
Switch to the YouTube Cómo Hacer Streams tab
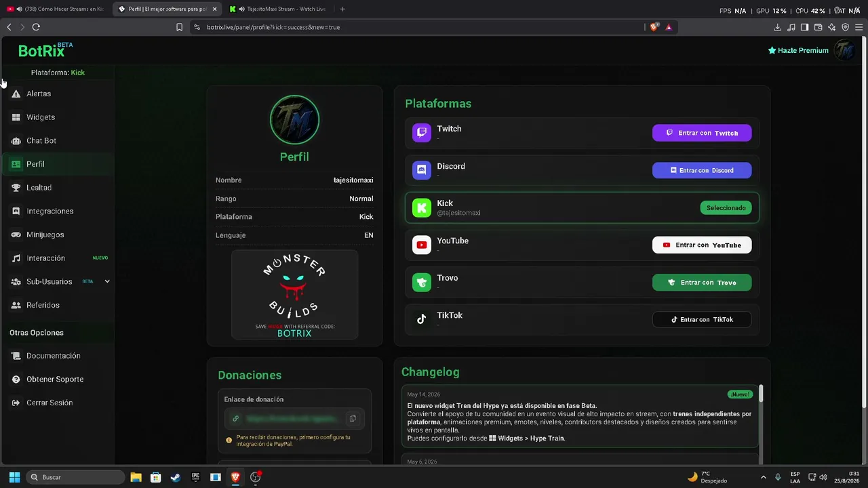point(56,9)
